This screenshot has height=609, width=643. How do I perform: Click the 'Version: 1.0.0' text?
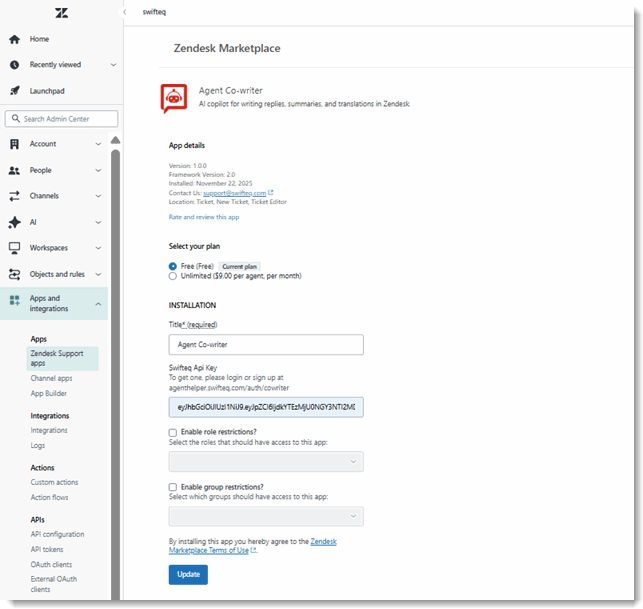[x=187, y=166]
